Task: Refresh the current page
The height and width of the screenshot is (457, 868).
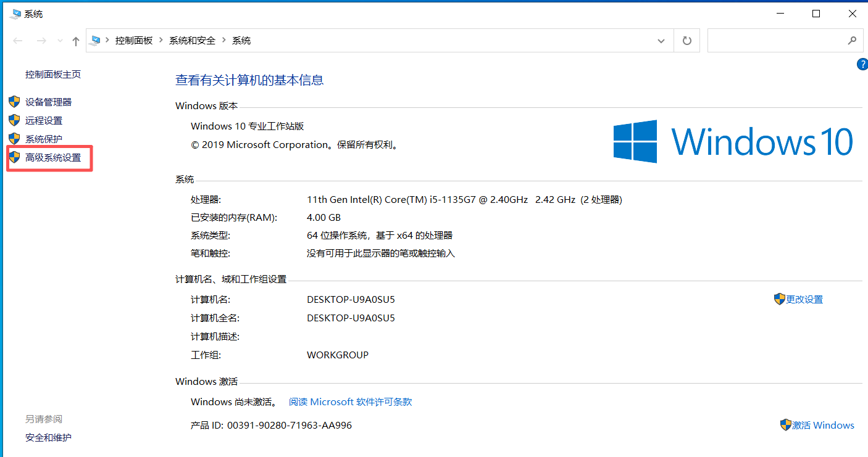Action: point(686,41)
